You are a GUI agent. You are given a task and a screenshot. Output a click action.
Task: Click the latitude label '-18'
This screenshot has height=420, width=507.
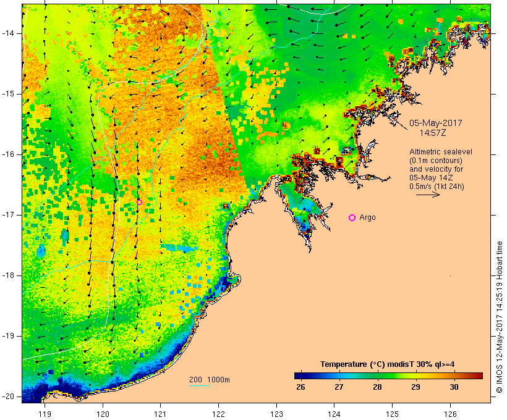(x=8, y=275)
